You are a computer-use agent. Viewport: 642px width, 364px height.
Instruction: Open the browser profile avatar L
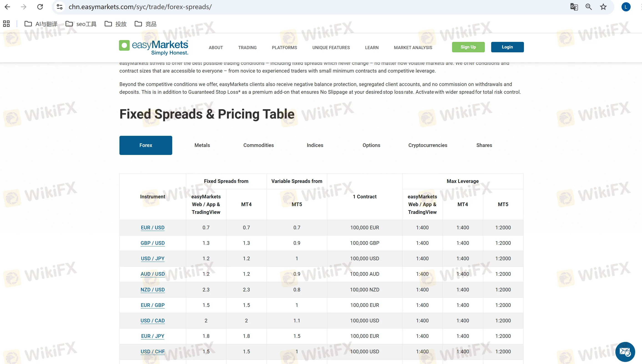[626, 7]
